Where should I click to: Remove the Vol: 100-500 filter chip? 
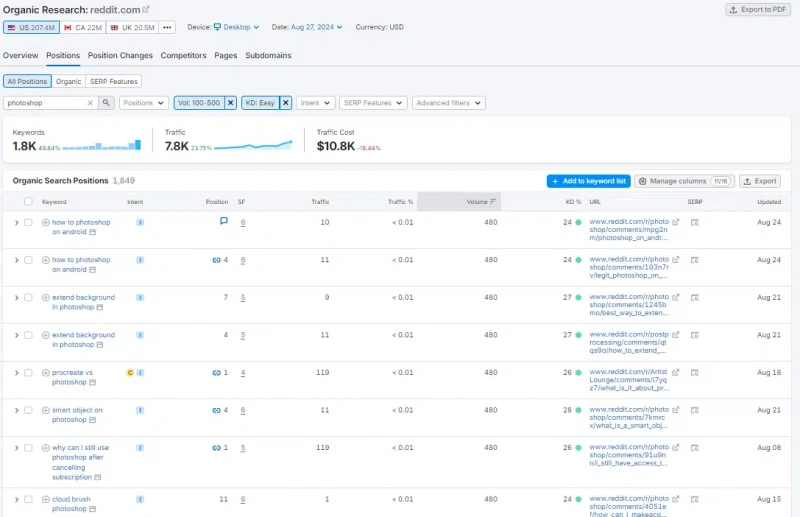231,103
